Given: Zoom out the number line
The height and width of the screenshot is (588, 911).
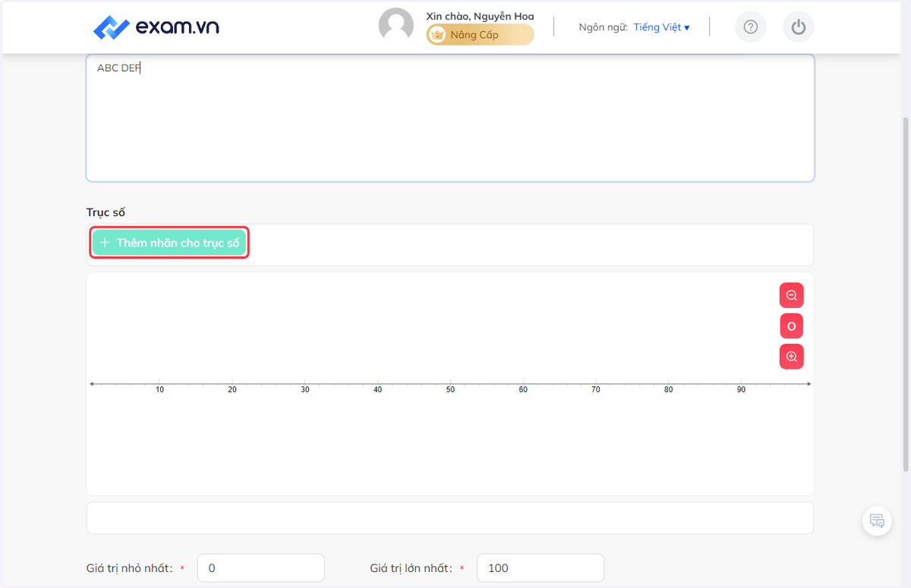Looking at the screenshot, I should [x=792, y=295].
